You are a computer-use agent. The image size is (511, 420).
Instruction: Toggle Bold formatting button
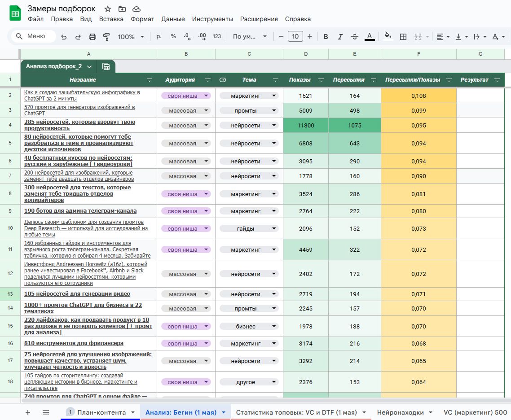326,37
